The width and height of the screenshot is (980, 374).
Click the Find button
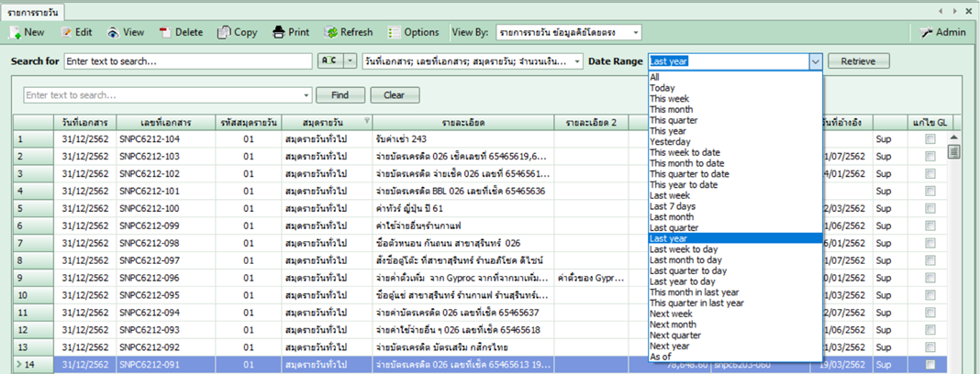point(340,95)
